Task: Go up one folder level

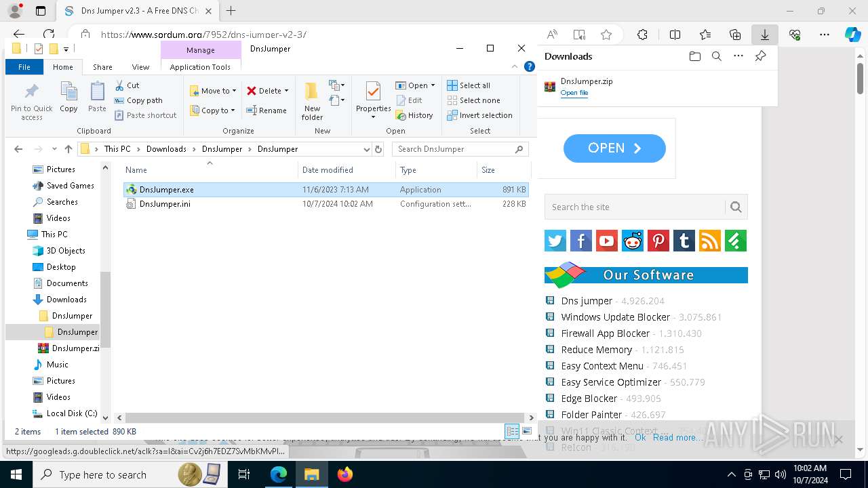Action: click(68, 149)
